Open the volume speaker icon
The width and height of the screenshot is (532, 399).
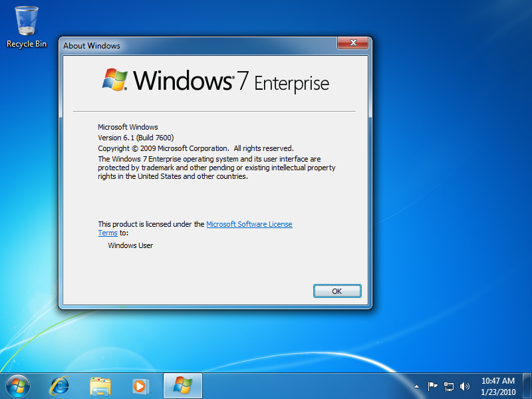click(x=464, y=386)
